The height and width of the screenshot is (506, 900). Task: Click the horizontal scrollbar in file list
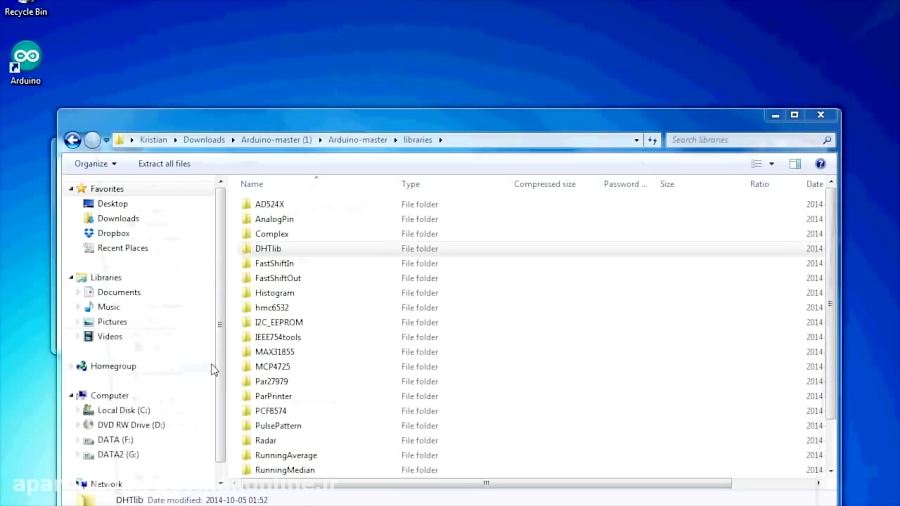[486, 484]
